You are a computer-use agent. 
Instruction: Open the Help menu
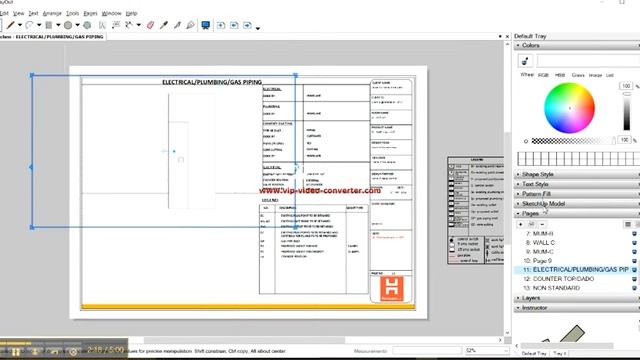[x=131, y=13]
